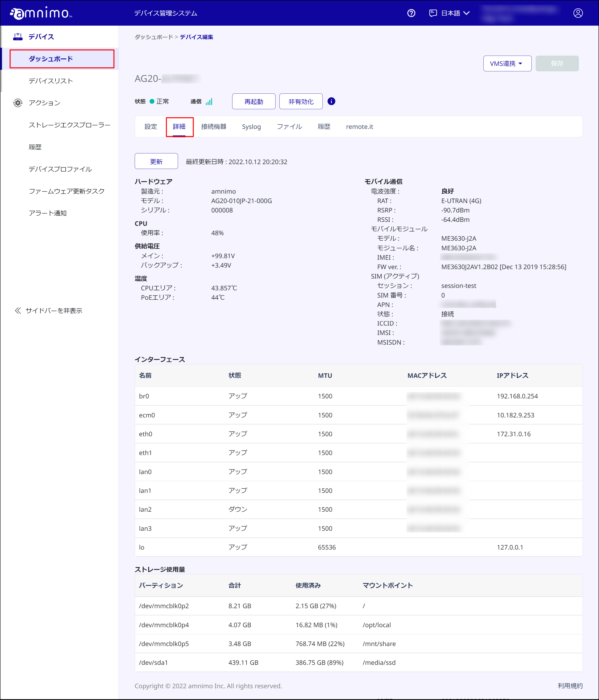
Task: Click the ecm0 interface name
Action: click(x=147, y=415)
